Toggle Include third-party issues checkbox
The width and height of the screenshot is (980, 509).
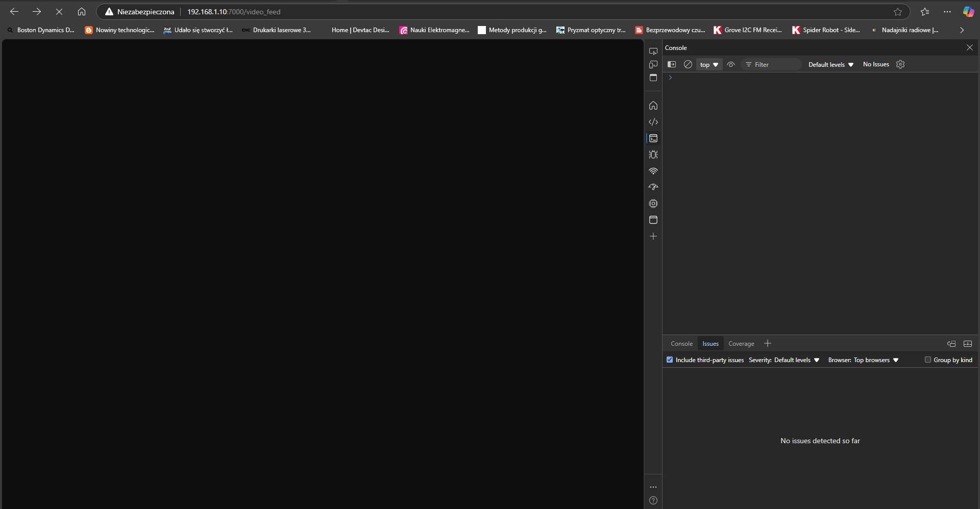670,360
